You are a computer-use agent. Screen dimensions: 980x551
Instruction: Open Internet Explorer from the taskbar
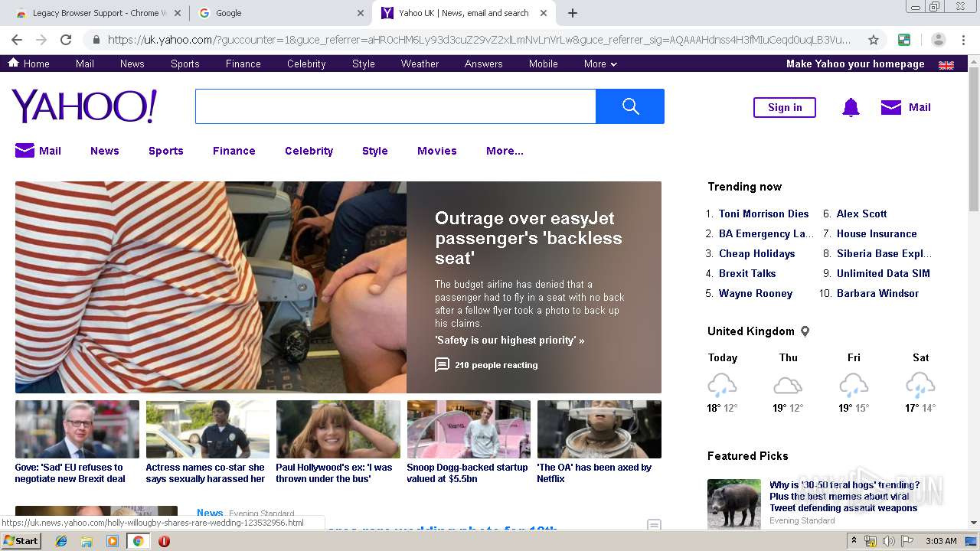61,541
